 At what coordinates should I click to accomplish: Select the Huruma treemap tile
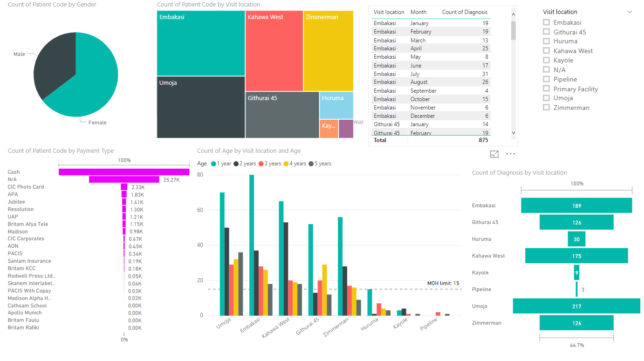point(336,105)
